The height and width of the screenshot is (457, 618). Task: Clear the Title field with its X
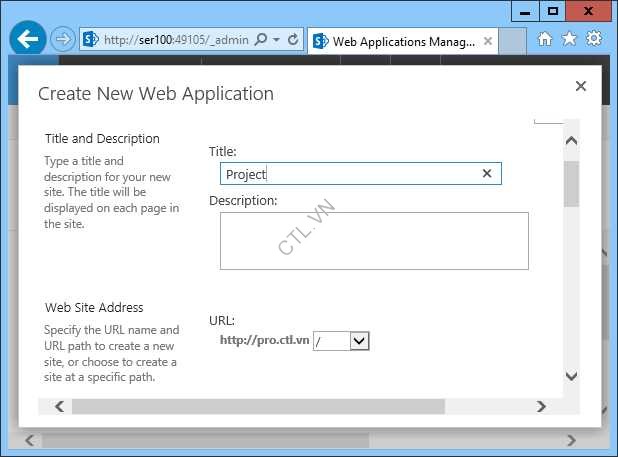pyautogui.click(x=487, y=174)
